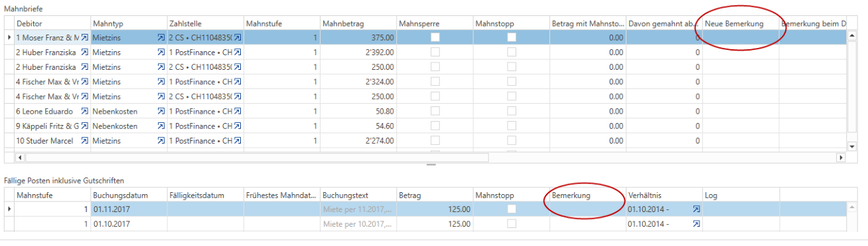The width and height of the screenshot is (868, 246).
Task: Open Verhältnis link icon in 01.10.2017 row
Action: (696, 223)
